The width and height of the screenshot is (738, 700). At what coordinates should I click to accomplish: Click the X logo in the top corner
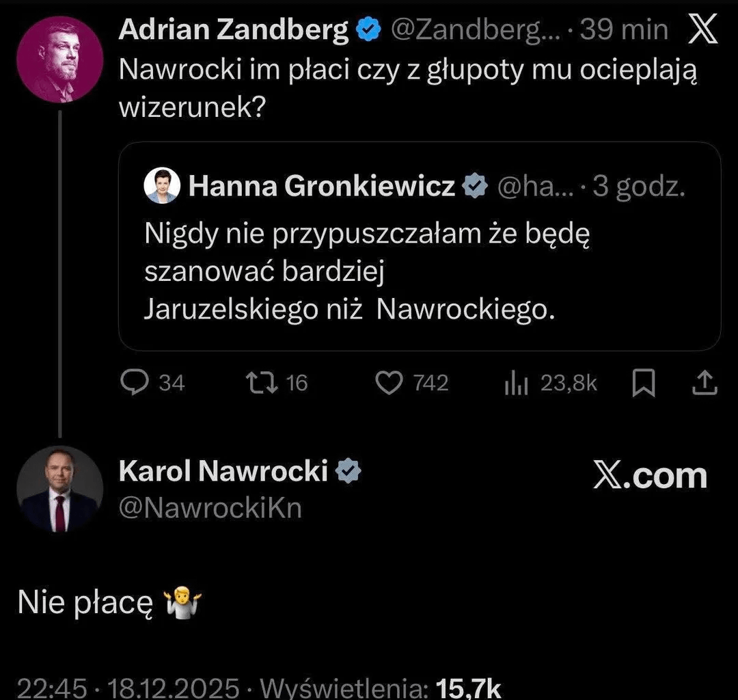(x=702, y=29)
